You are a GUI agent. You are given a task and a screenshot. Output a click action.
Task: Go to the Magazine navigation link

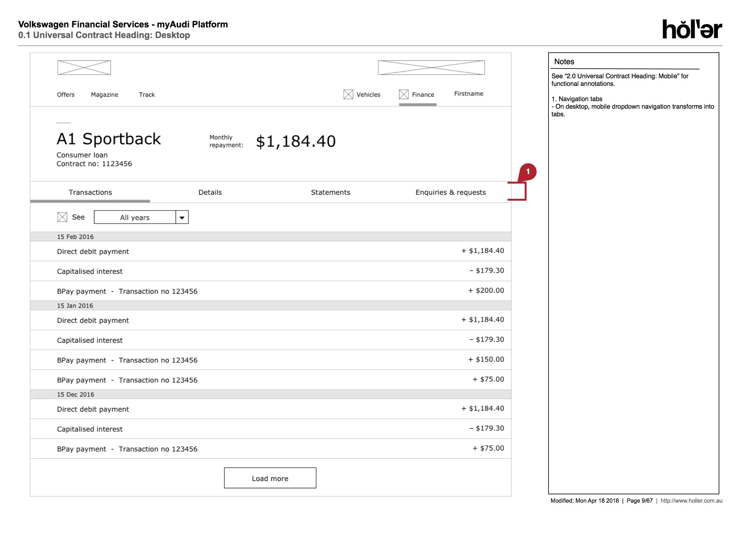click(105, 95)
